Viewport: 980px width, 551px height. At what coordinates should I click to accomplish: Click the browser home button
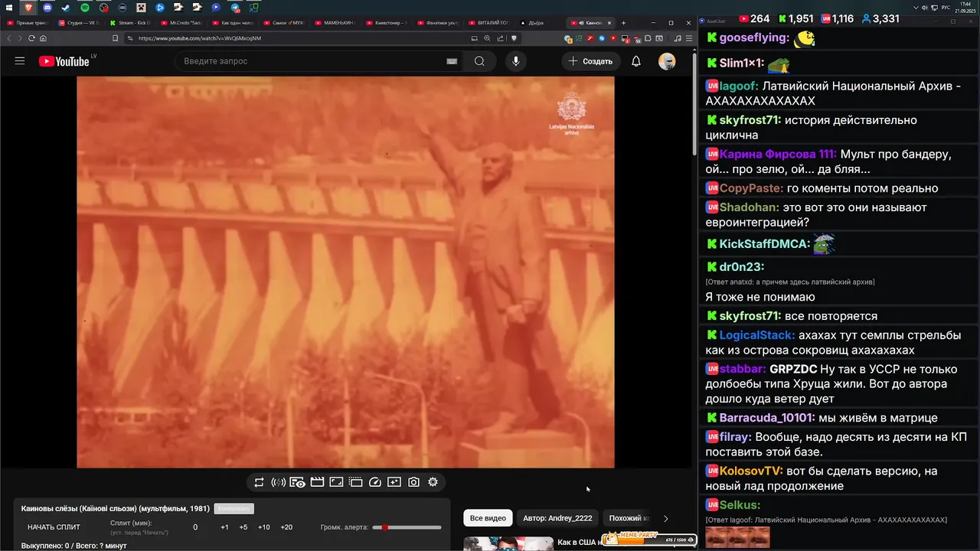43,38
